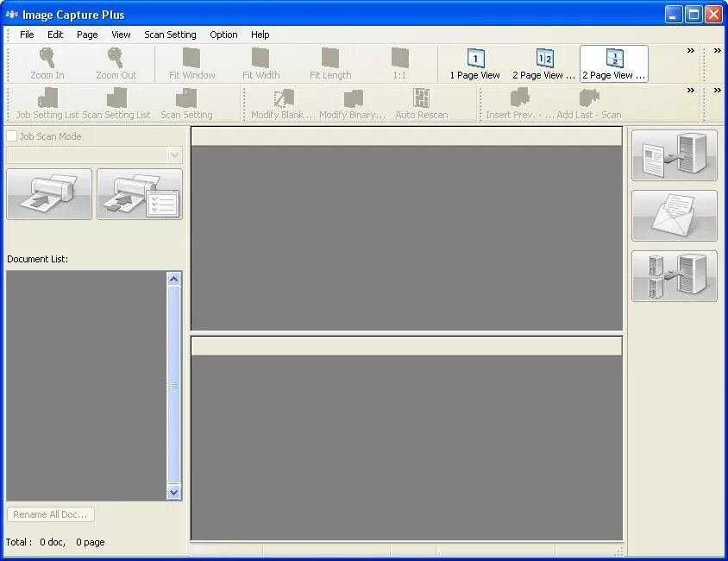The width and height of the screenshot is (728, 561).
Task: Choose the 1:1 actual size icon
Action: [399, 58]
